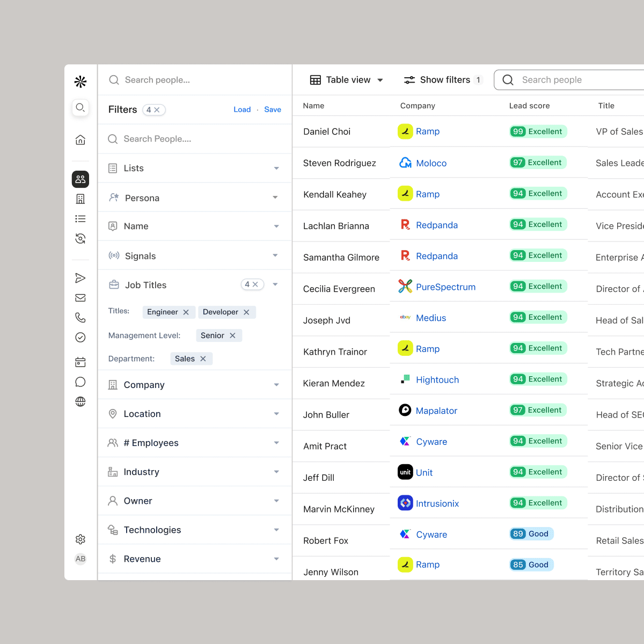The width and height of the screenshot is (644, 644).
Task: Clear the 4 Job Titles filters
Action: (x=255, y=284)
